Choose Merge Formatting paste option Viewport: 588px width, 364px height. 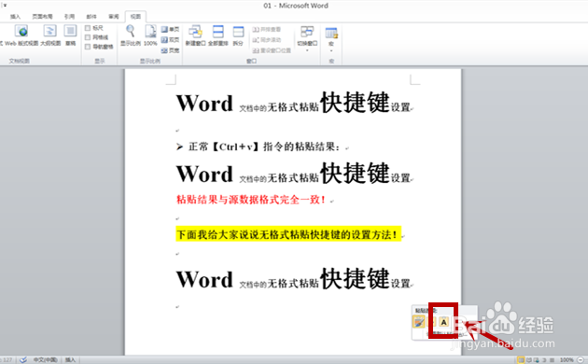tap(431, 322)
